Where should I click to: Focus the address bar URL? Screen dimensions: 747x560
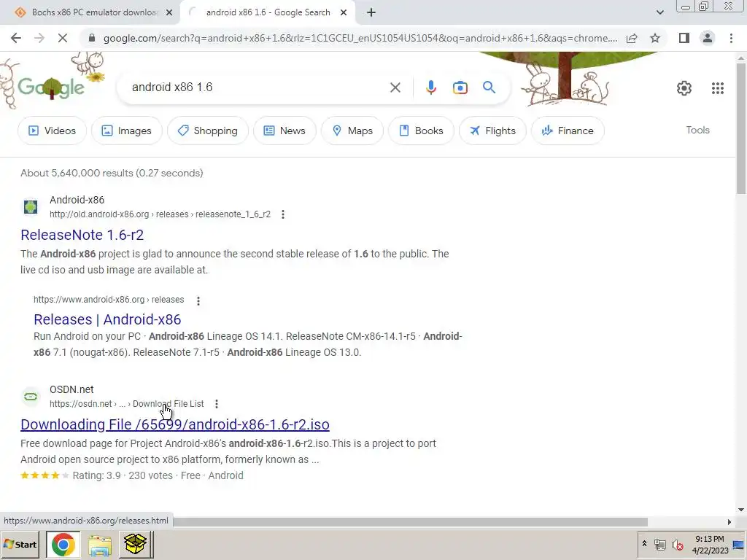pyautogui.click(x=360, y=38)
